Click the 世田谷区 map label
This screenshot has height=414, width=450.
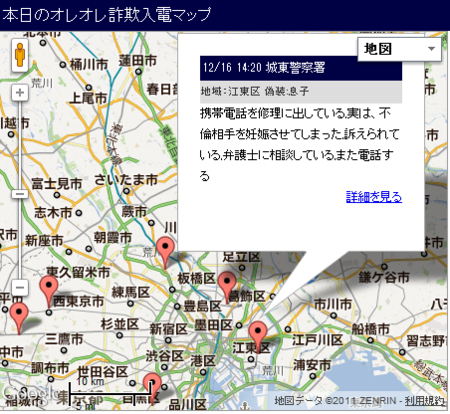click(103, 372)
